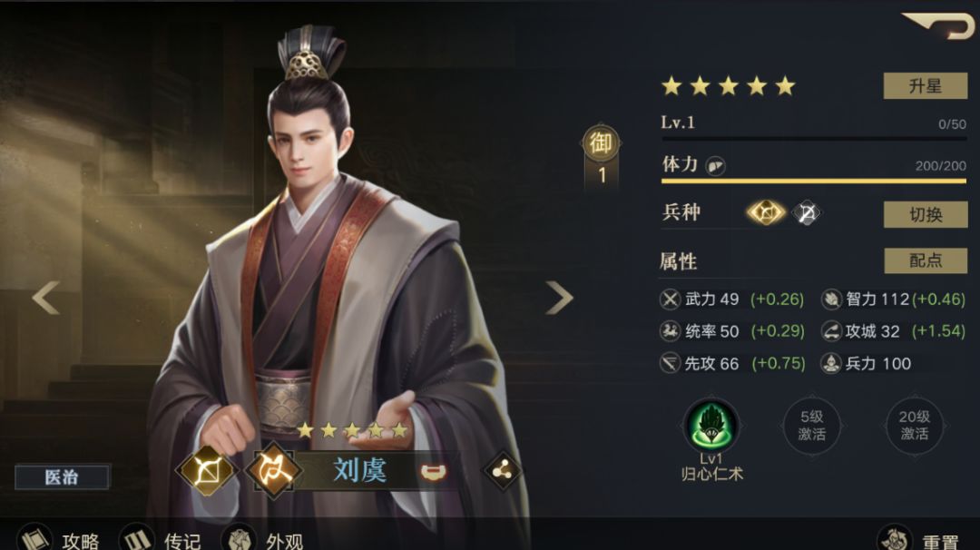The width and height of the screenshot is (980, 550).
Task: Go to the previous general with left chevron
Action: pyautogui.click(x=45, y=297)
